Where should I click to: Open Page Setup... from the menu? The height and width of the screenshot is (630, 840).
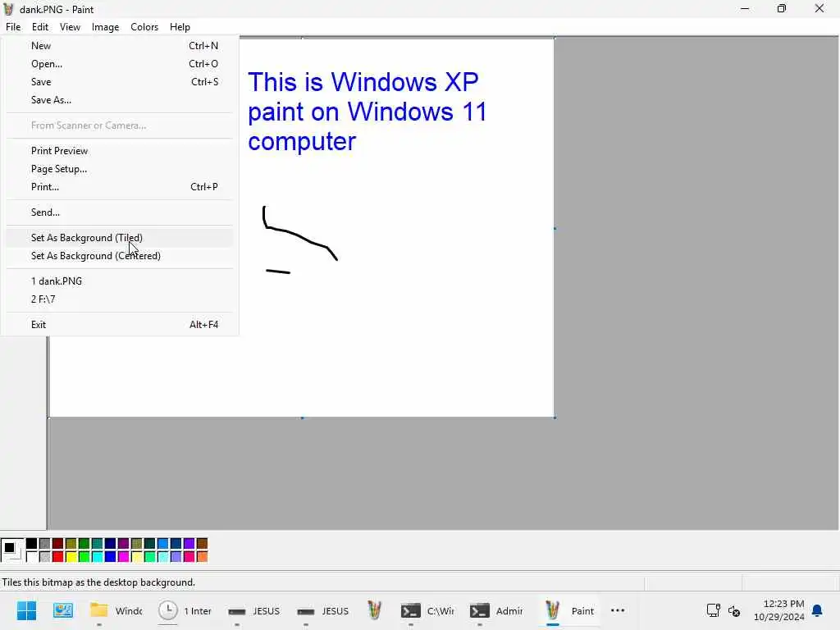pos(120,169)
